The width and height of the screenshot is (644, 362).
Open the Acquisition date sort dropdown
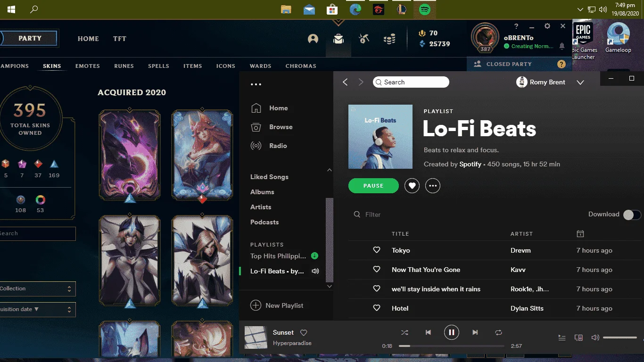pos(37,309)
